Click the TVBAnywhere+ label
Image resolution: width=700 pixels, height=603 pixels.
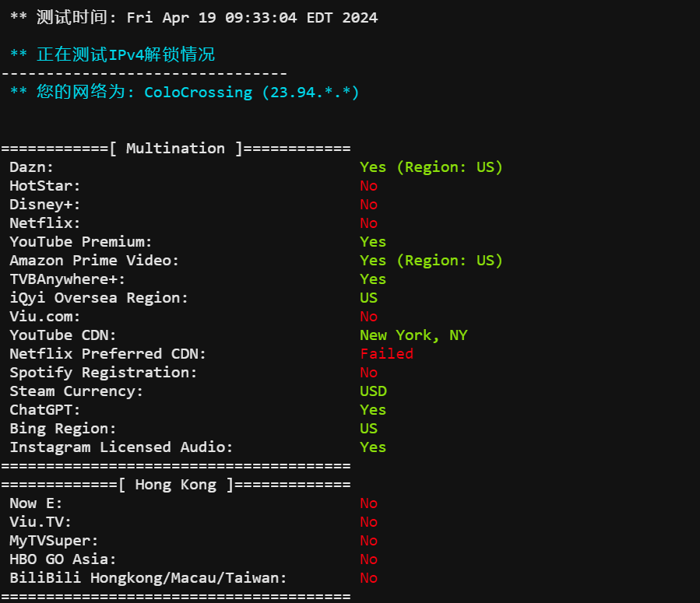pyautogui.click(x=67, y=279)
